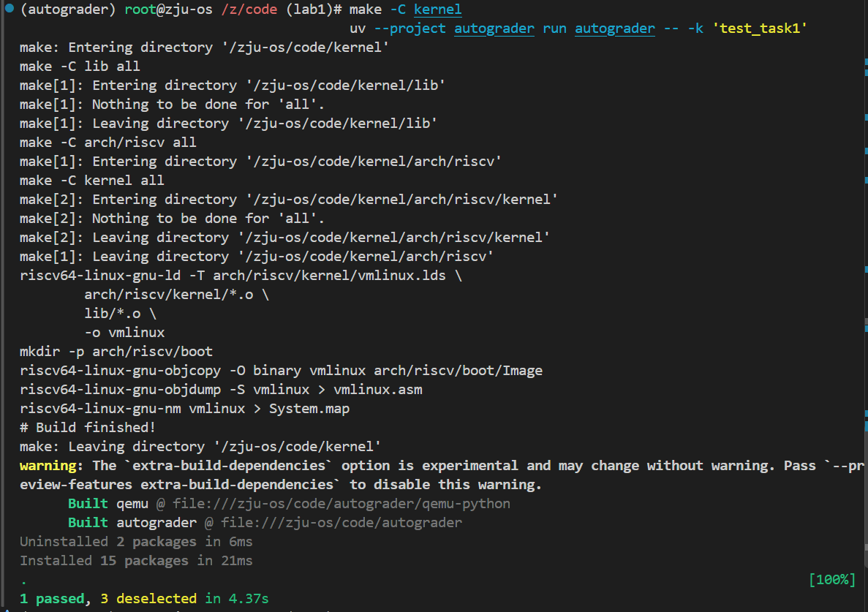Open the underlined kernel path link

[437, 10]
